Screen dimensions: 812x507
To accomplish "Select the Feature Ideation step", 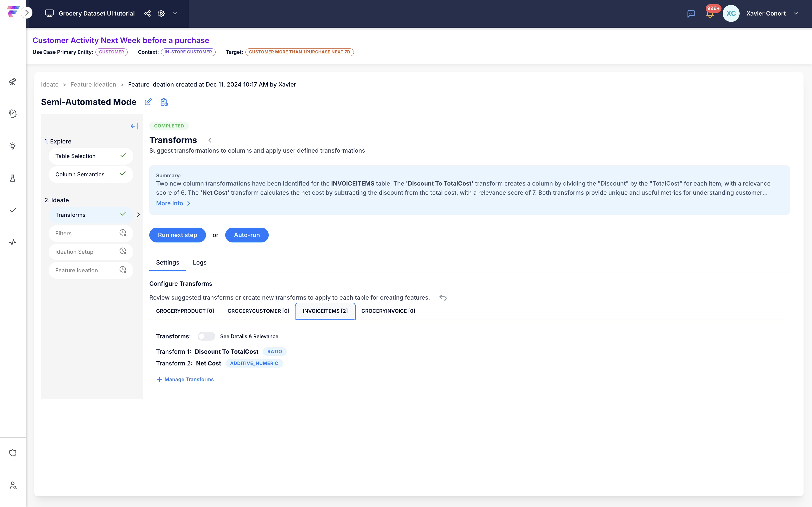I will (91, 270).
